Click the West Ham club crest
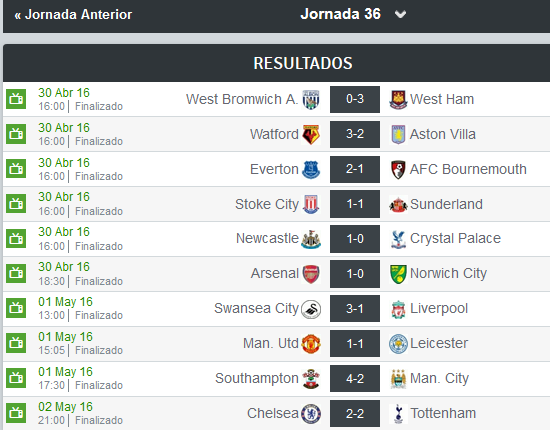550x430 pixels. point(398,100)
